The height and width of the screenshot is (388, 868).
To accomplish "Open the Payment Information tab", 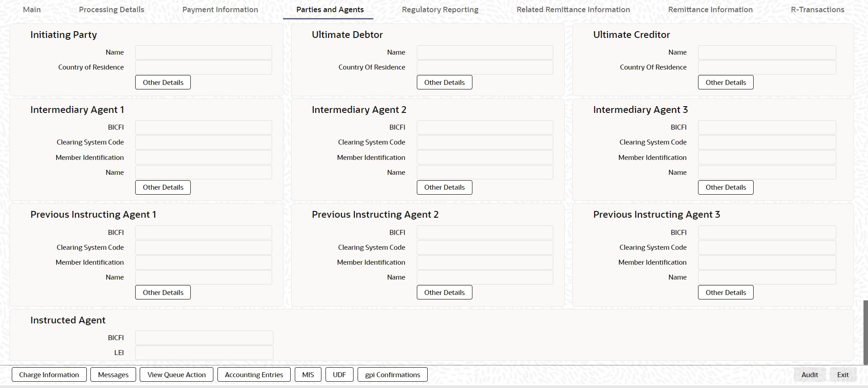I will tap(220, 9).
